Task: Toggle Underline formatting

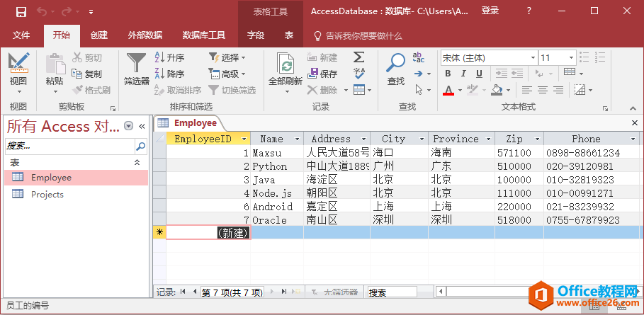Action: (479, 74)
